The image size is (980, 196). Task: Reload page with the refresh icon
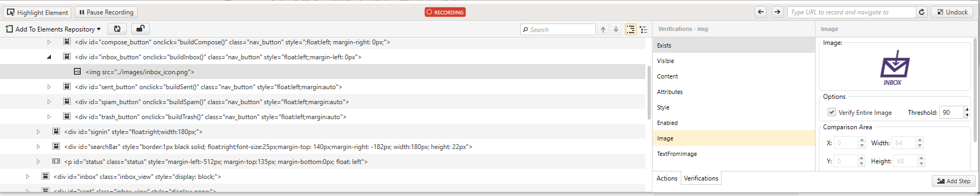tap(921, 12)
